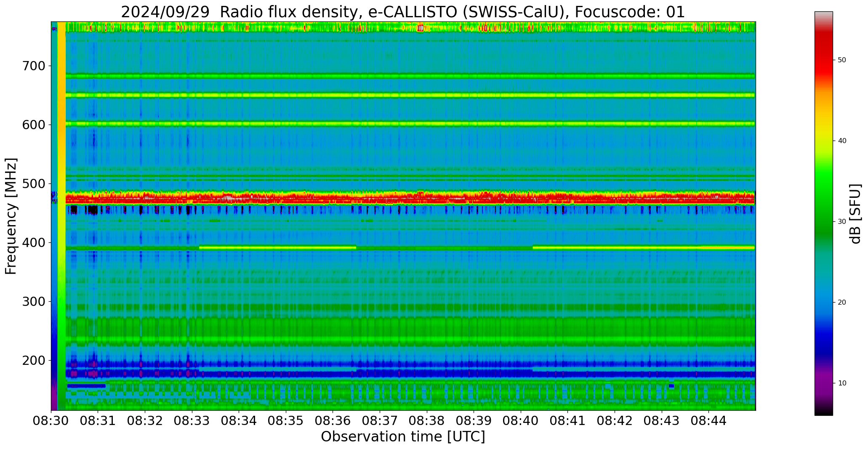Click the colorbar 50 tick label

[x=842, y=60]
